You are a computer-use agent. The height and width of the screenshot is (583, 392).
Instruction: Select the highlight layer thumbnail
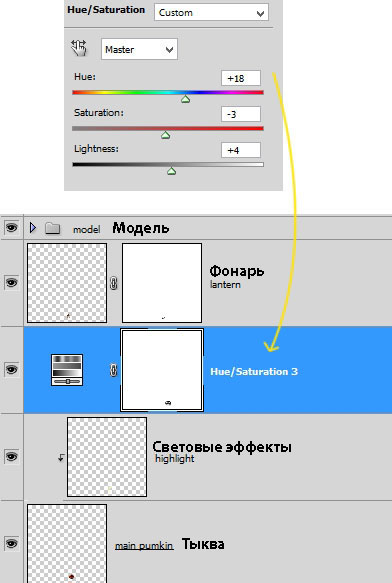pyautogui.click(x=107, y=457)
